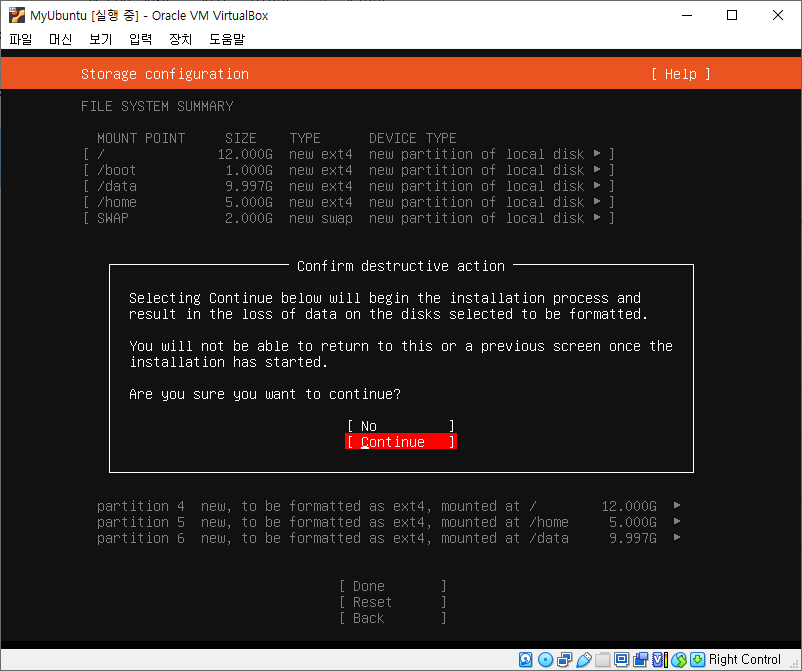Click the hard disk activity status icon

tap(525, 660)
